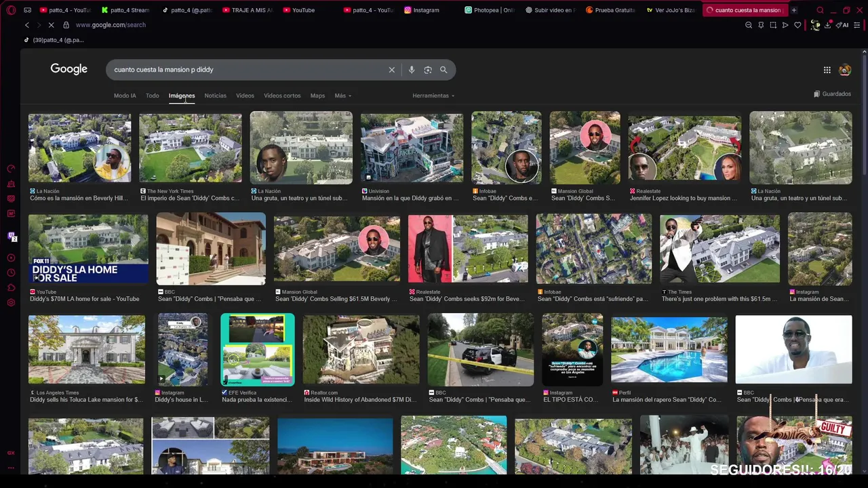Switch to the Ver JoJo's Bizarre tab
Screen dimensions: 868x488
(671, 10)
